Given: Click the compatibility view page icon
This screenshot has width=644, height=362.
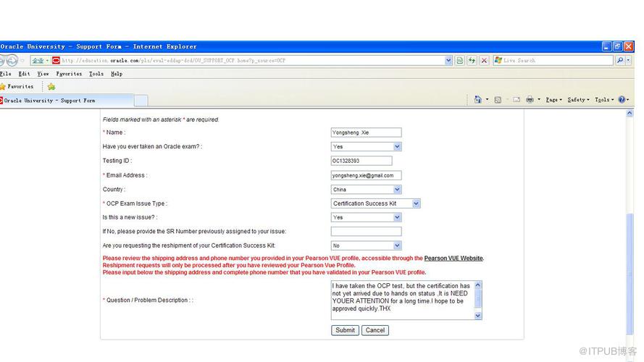Looking at the screenshot, I should (459, 60).
